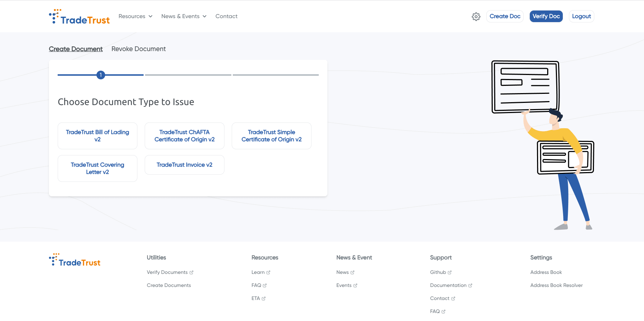644x321 pixels.
Task: Open the Learn footer link
Action: [x=258, y=272]
